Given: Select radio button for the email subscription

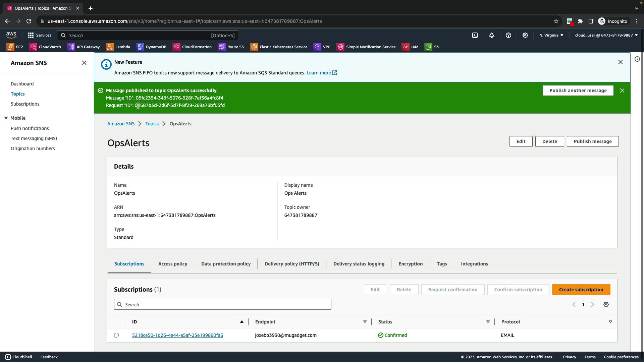Looking at the screenshot, I should coord(116,335).
